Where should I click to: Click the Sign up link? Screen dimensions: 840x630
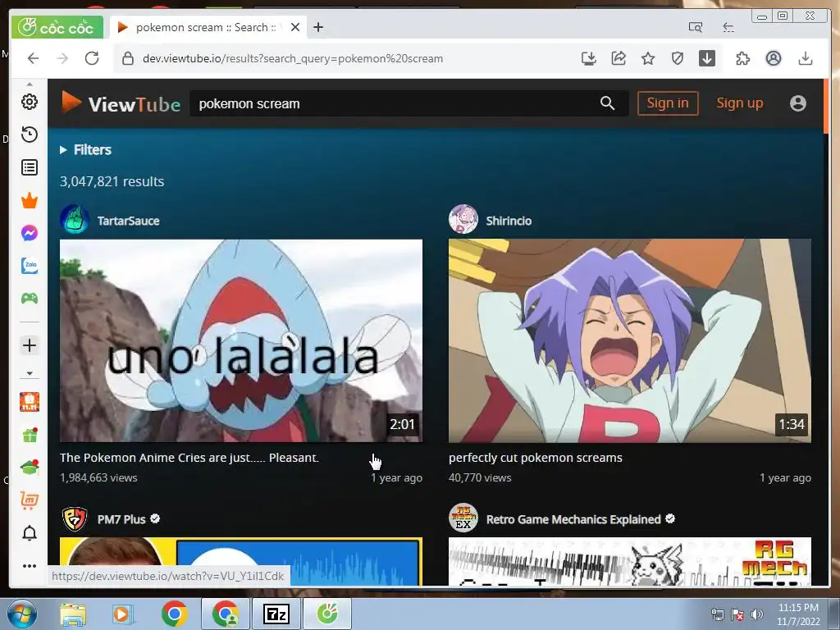pyautogui.click(x=740, y=103)
